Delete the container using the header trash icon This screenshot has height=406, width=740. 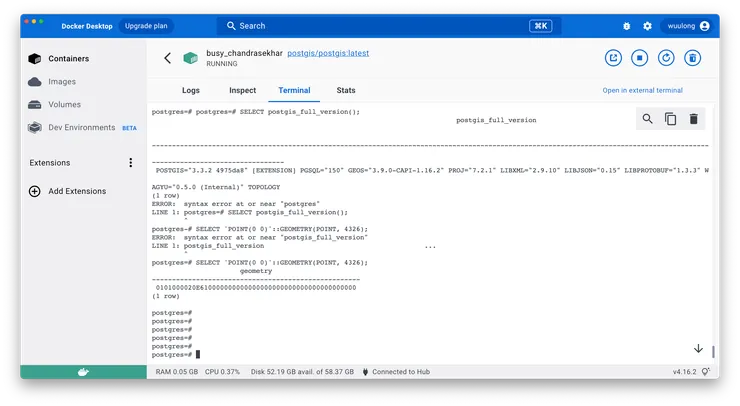692,58
